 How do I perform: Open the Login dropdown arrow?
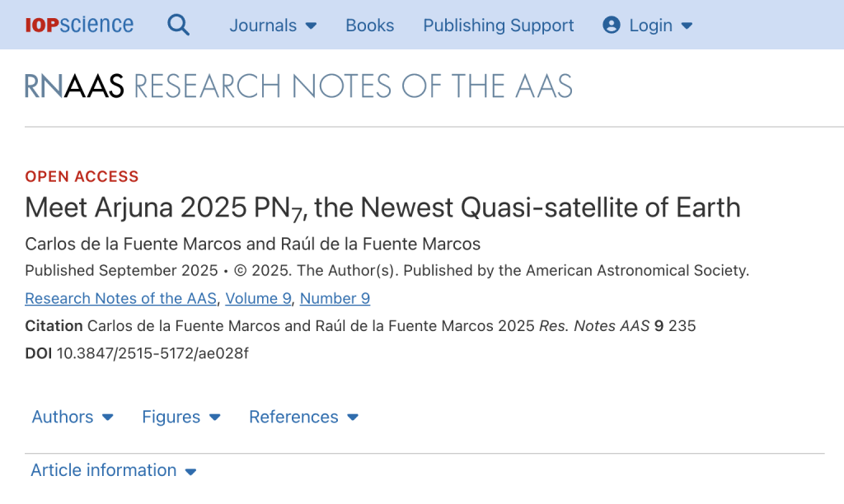coord(687,26)
